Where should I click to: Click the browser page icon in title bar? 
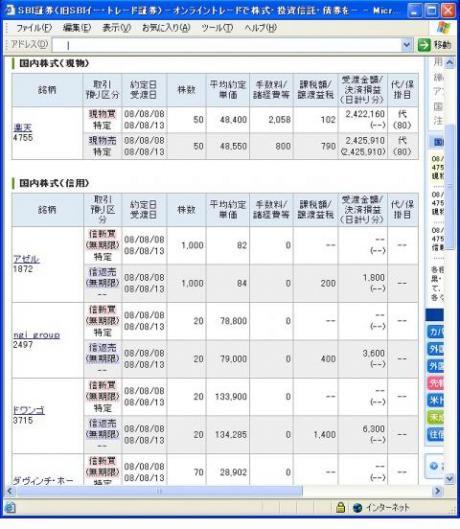click(10, 10)
